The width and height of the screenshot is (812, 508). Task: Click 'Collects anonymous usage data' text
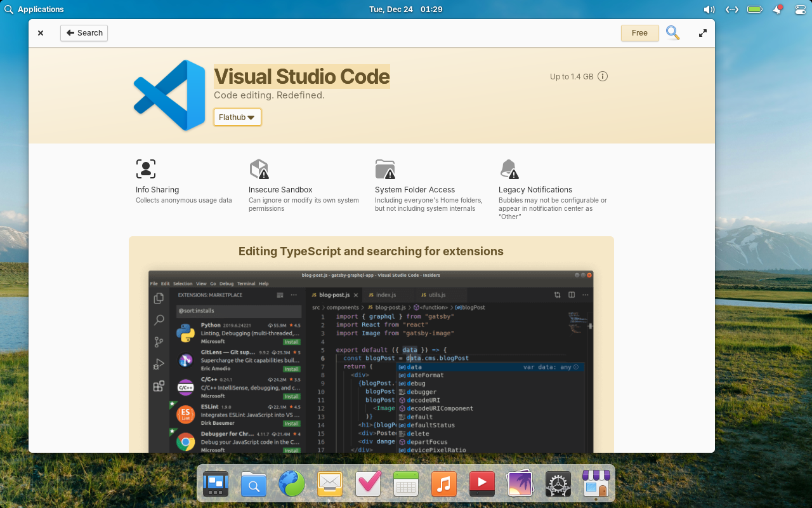pyautogui.click(x=184, y=201)
